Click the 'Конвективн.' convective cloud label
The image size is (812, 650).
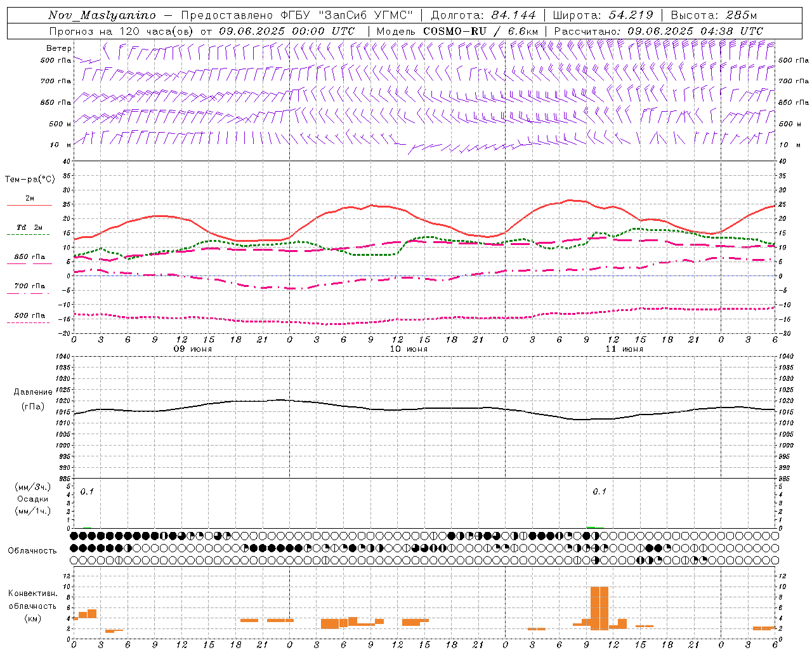coord(33,594)
